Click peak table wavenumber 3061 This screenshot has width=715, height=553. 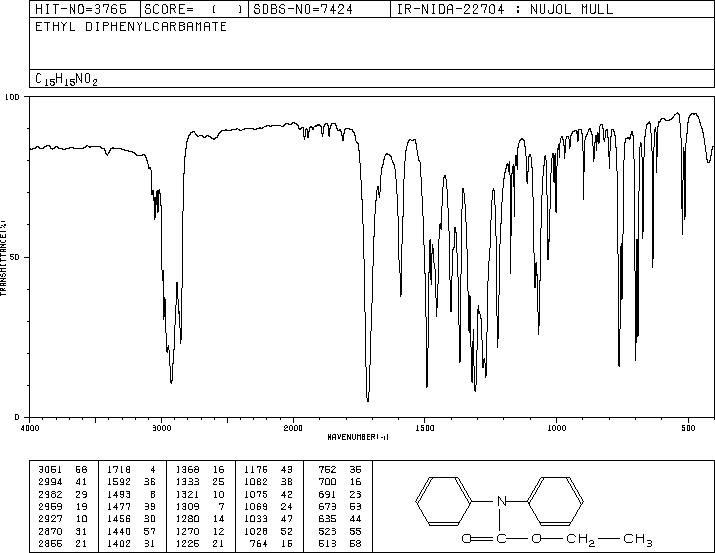coord(50,470)
